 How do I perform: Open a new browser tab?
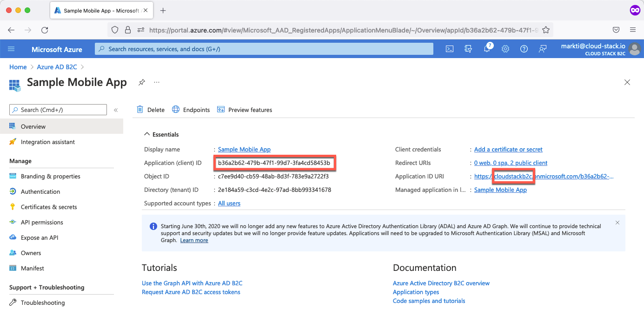163,10
